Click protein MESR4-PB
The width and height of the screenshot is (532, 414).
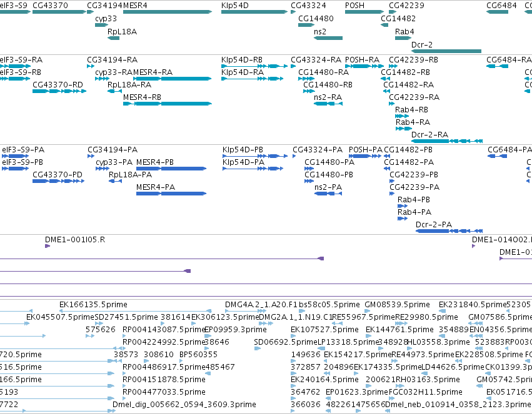tap(171, 169)
